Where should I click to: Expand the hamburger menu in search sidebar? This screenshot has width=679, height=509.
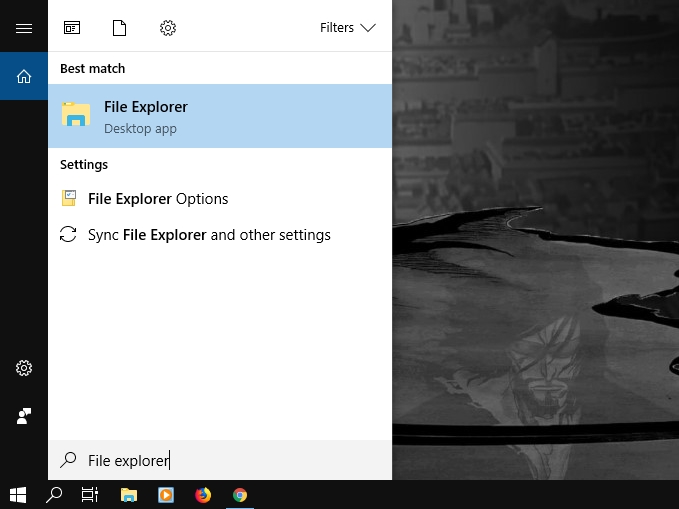pos(24,28)
